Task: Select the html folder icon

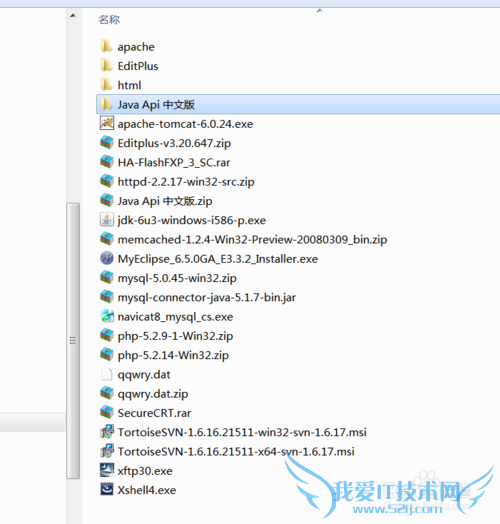Action: click(x=106, y=85)
